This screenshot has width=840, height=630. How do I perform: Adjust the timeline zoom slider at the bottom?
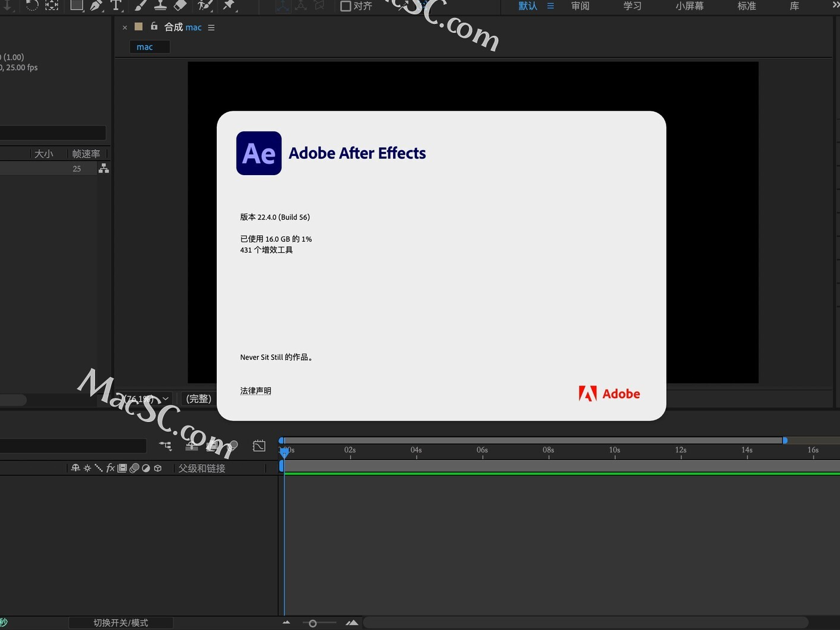click(x=313, y=623)
